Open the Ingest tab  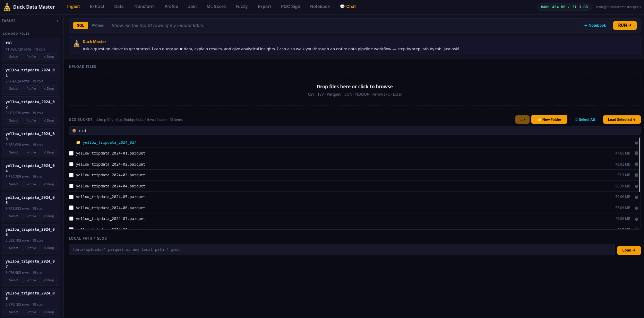tap(74, 7)
